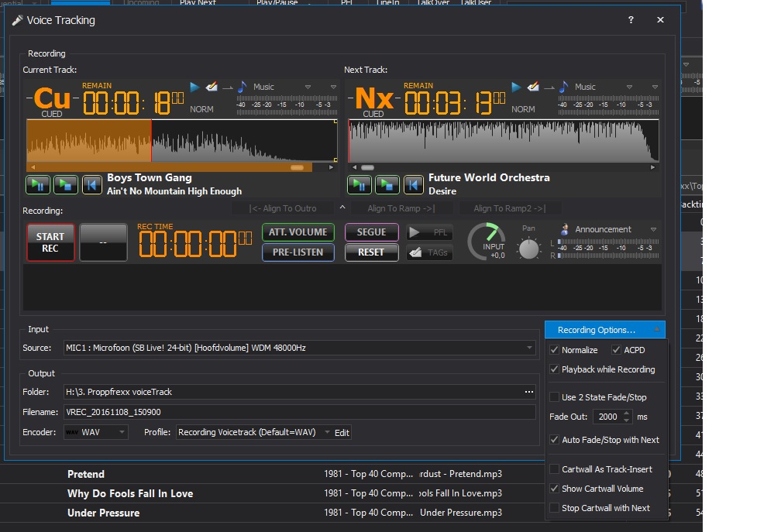Image resolution: width=781 pixels, height=532 pixels.
Task: Enable Stop Cartwall with Next
Action: pos(554,508)
